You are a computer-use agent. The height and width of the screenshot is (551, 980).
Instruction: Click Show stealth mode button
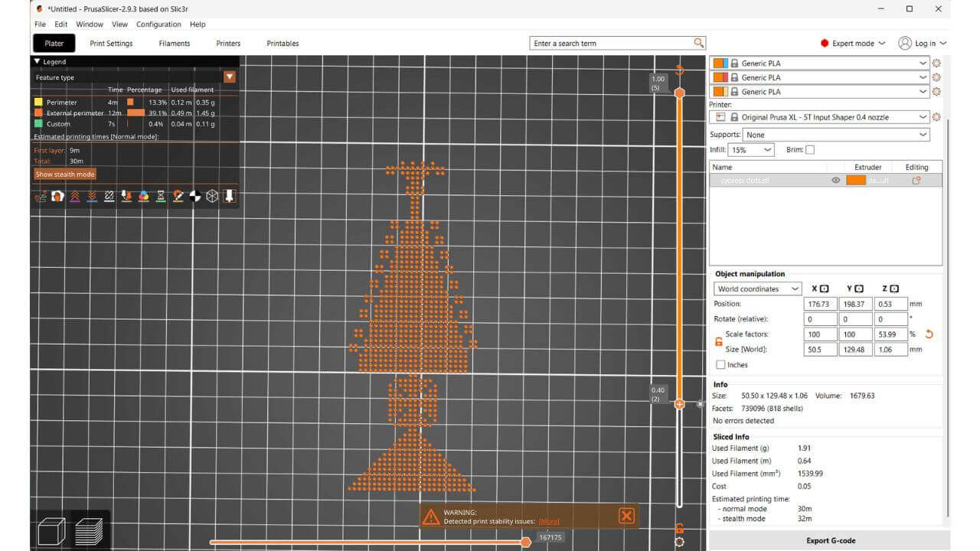[x=65, y=174]
